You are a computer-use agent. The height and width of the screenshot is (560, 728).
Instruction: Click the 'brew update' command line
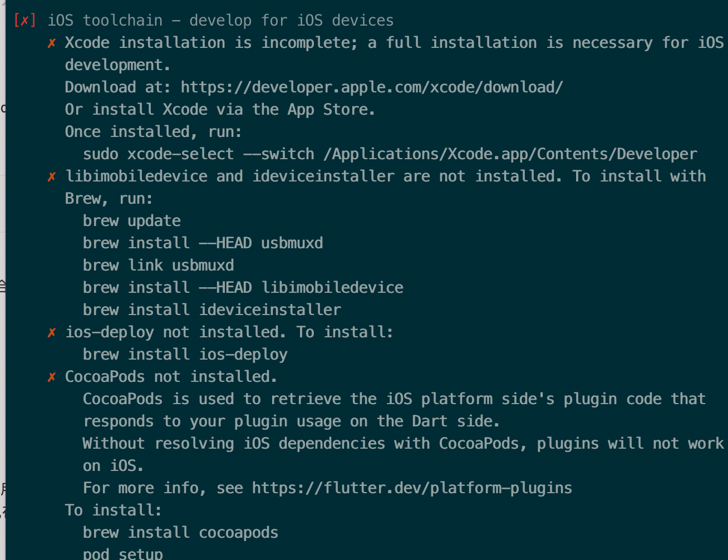pos(132,221)
